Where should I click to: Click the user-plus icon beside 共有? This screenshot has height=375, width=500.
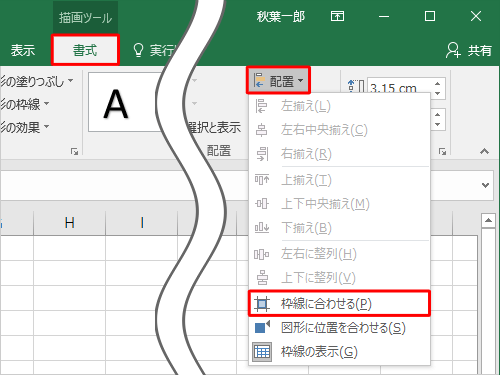click(453, 50)
